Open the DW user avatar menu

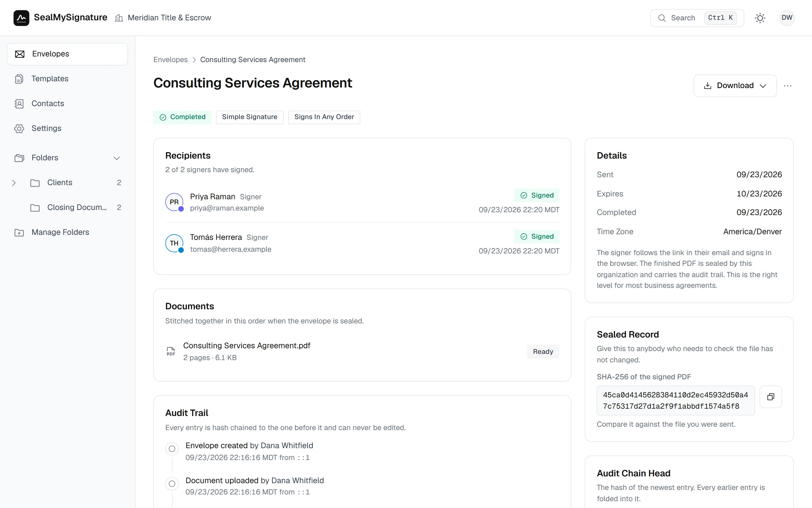787,18
